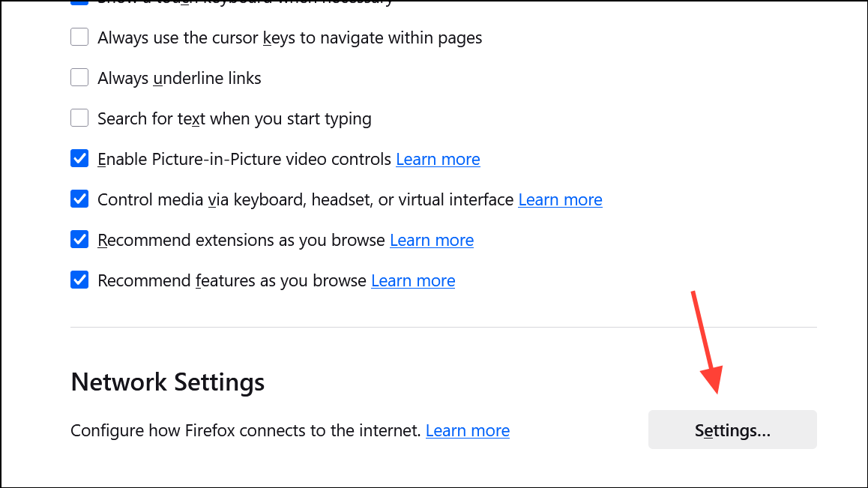Click 'Learn more' under Network Settings

pyautogui.click(x=468, y=430)
